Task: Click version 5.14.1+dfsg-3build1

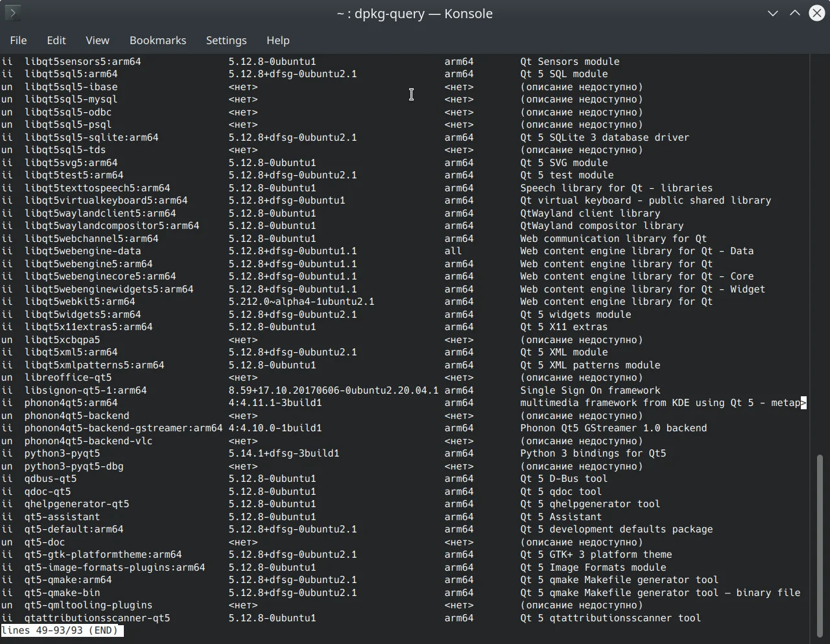Action: click(x=284, y=453)
